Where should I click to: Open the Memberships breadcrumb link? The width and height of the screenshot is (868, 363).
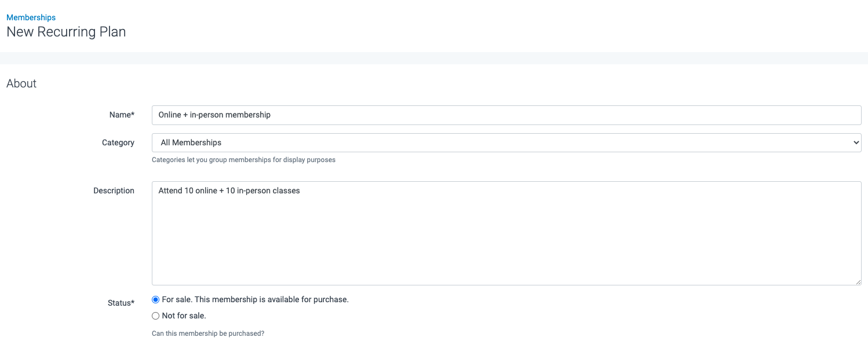point(31,17)
